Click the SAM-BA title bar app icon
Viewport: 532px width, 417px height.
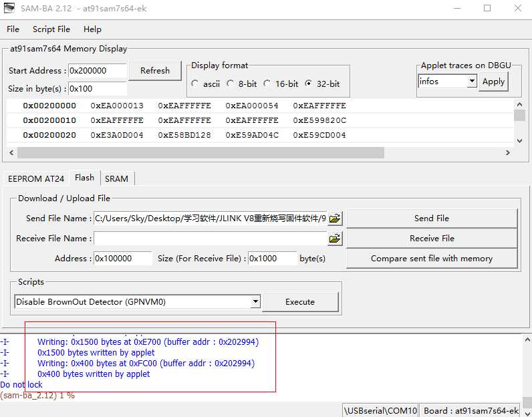coord(9,8)
